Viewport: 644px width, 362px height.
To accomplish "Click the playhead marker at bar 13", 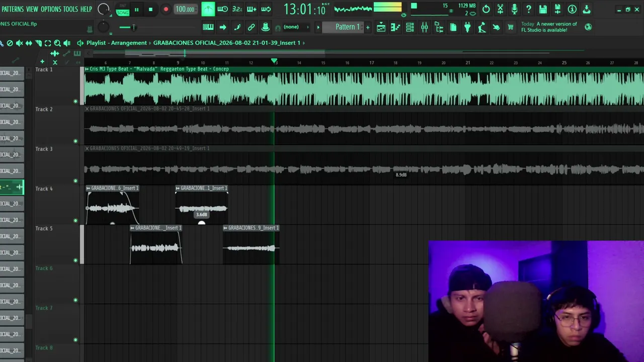I will click(x=274, y=61).
